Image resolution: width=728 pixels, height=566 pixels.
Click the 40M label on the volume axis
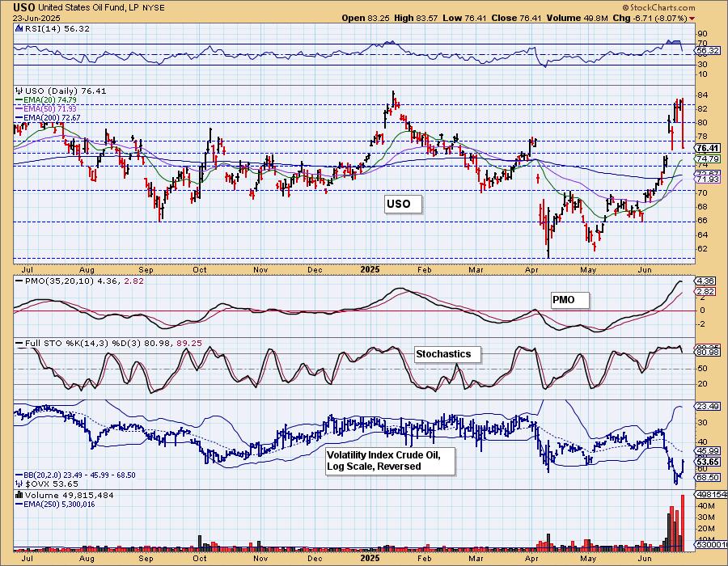coord(706,505)
